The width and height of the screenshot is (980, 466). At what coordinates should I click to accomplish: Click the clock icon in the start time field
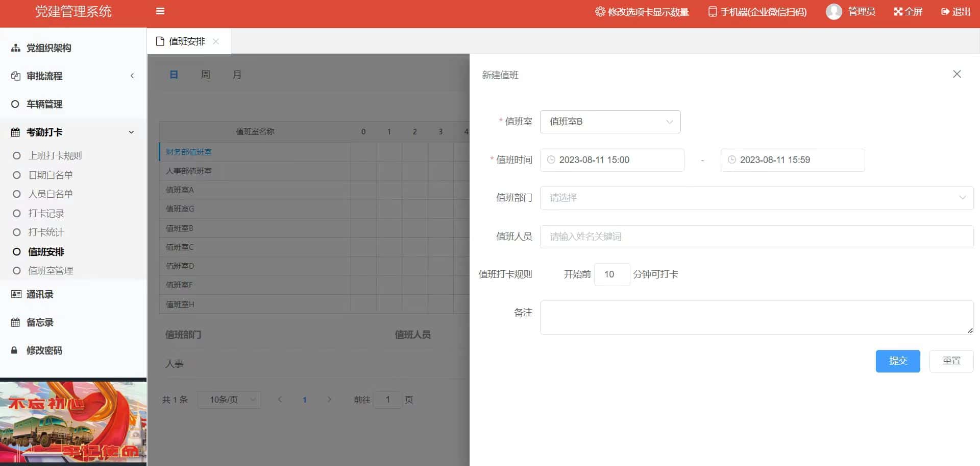pyautogui.click(x=550, y=159)
